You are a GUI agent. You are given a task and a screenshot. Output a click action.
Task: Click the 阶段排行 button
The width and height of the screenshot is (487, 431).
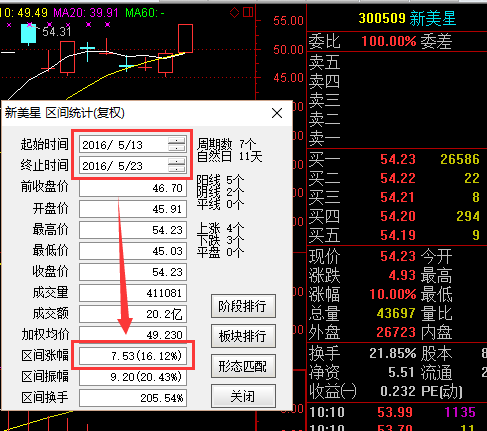243,306
